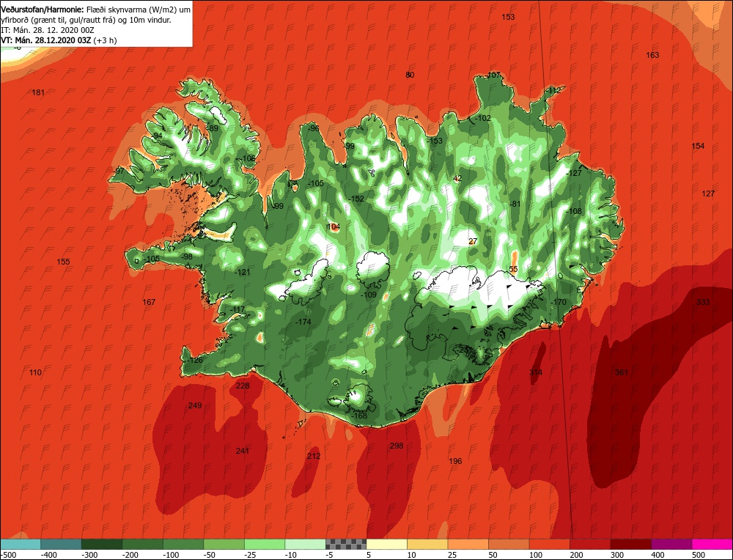This screenshot has height=560, width=733.
Task: Click the 110 value in the southwest sea
Action: [x=35, y=372]
